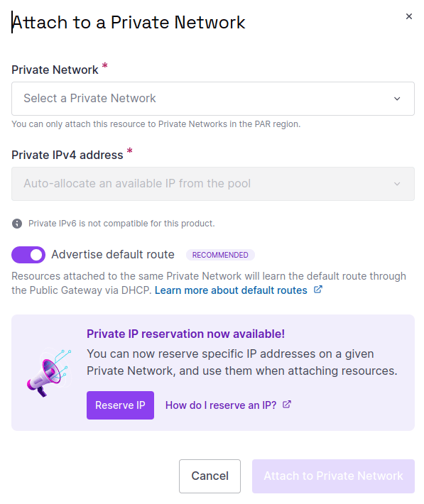Open How do I reserve an IP? link
The width and height of the screenshot is (424, 504).
(221, 405)
